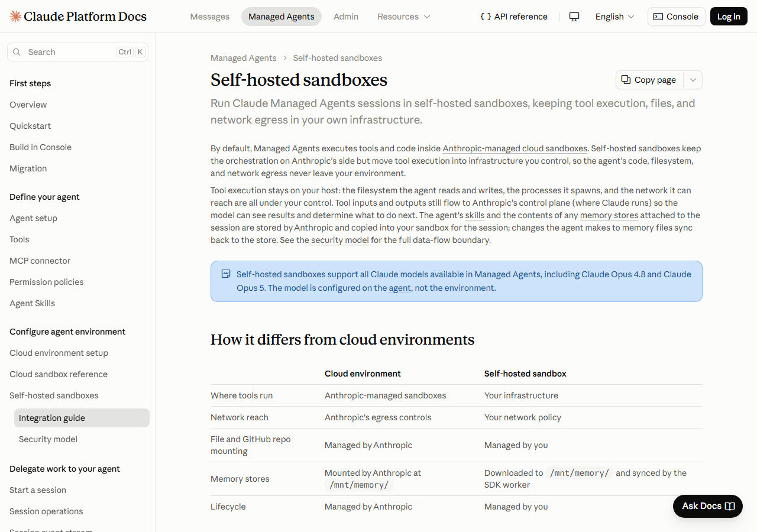Click the note icon in the blue callout

tap(226, 274)
